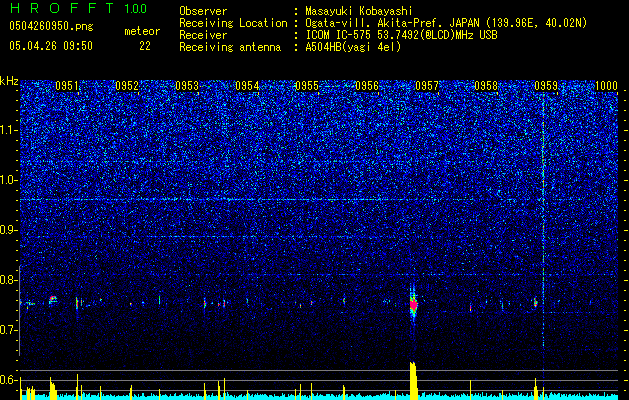629x400 pixels.
Task: Click the 0.6 kHz axis label
Action: point(9,380)
